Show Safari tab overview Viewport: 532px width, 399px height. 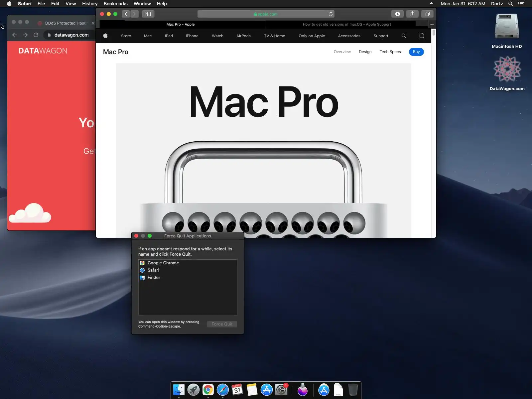(x=428, y=14)
